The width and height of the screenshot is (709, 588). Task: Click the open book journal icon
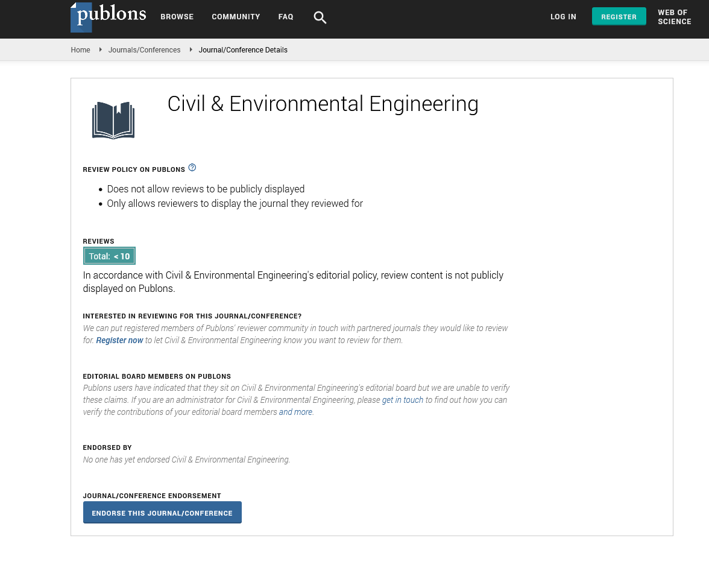pos(113,120)
